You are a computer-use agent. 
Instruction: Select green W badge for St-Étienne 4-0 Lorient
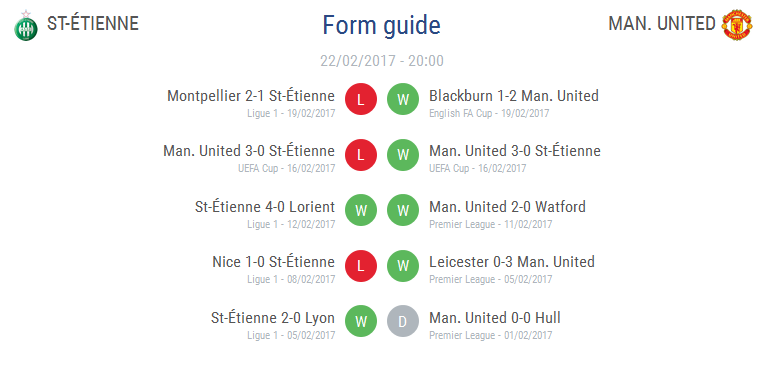pos(361,210)
